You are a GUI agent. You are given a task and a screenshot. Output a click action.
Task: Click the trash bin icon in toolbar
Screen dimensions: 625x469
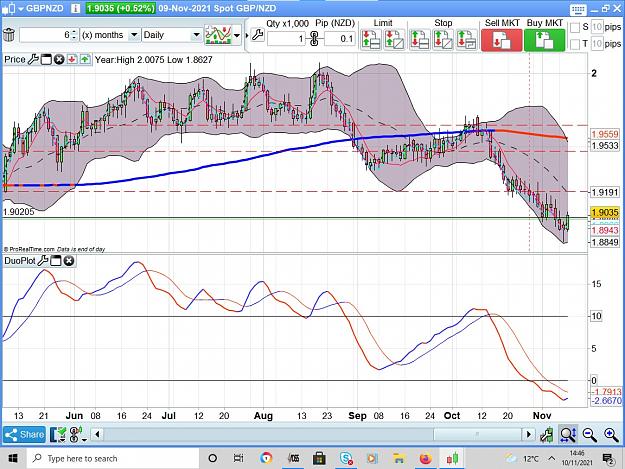[x=9, y=35]
